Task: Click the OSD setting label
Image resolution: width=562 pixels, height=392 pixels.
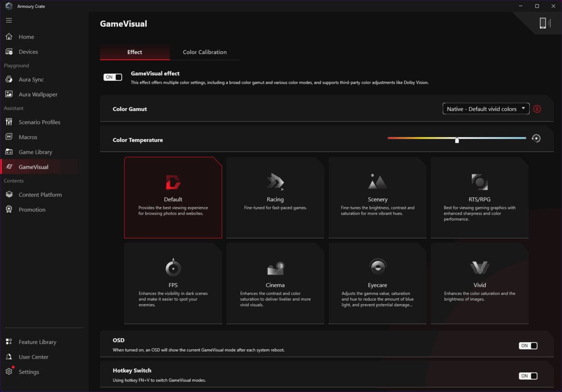Action: click(x=119, y=340)
